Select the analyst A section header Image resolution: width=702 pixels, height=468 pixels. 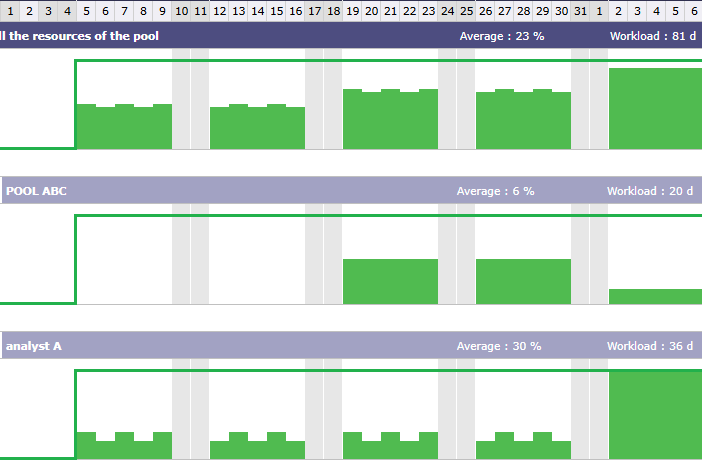click(34, 346)
